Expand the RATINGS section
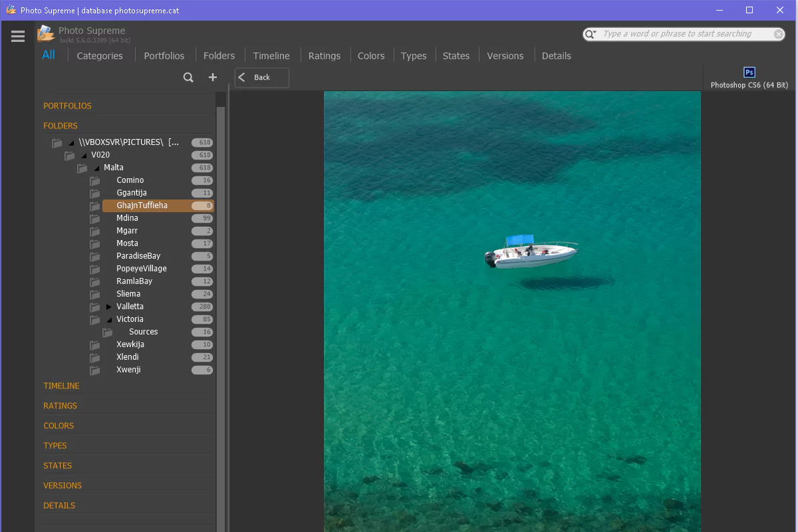This screenshot has width=798, height=532. [x=60, y=406]
